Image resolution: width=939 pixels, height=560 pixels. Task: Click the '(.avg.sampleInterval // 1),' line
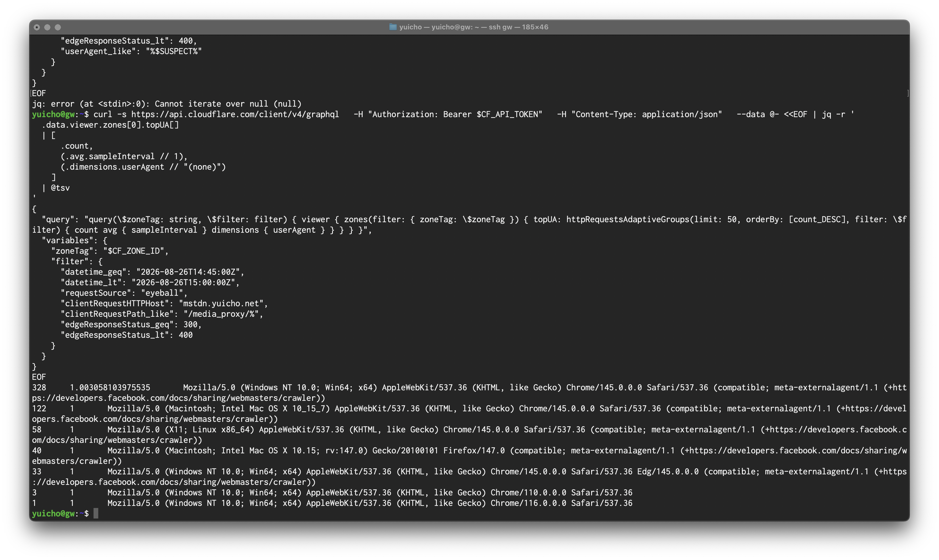[x=124, y=156]
